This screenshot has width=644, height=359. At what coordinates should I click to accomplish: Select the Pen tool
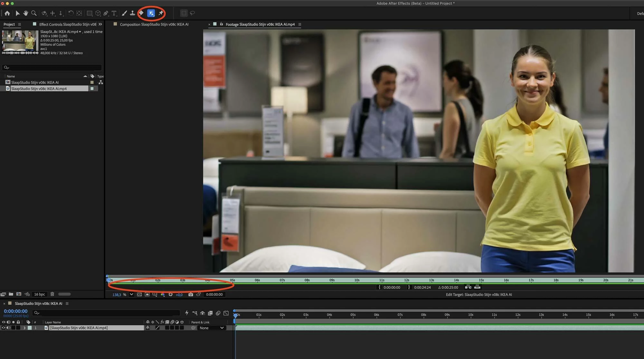point(106,13)
